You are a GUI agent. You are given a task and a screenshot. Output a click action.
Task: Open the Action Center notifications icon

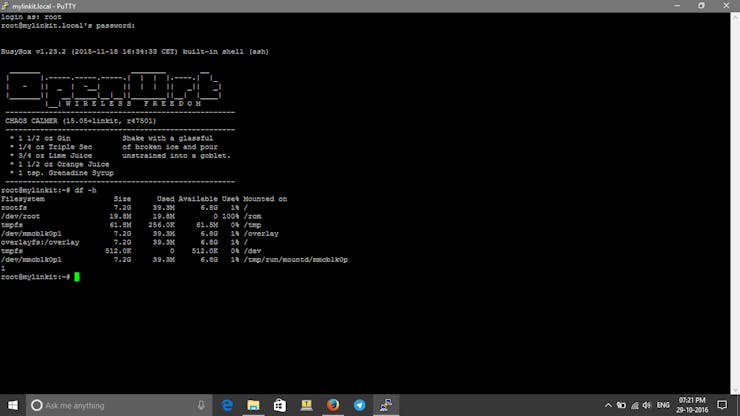coord(722,405)
